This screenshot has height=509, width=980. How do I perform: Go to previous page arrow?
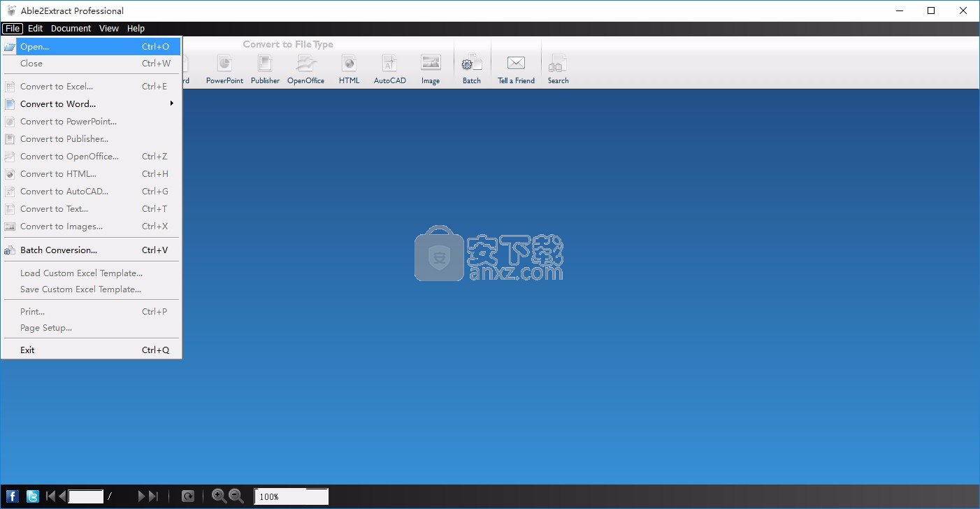coord(62,496)
